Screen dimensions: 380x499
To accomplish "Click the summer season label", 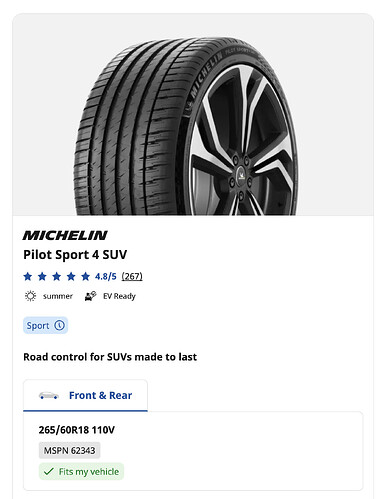I will pyautogui.click(x=58, y=296).
